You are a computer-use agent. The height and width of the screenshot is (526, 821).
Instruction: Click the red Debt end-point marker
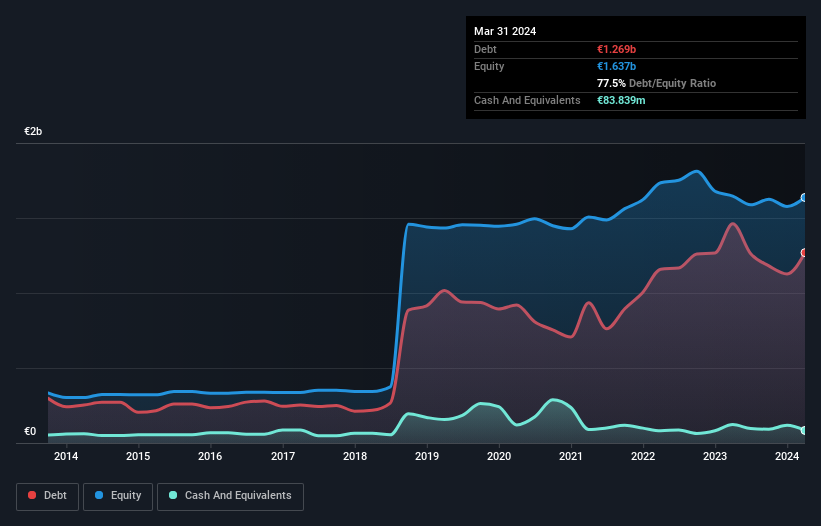804,253
